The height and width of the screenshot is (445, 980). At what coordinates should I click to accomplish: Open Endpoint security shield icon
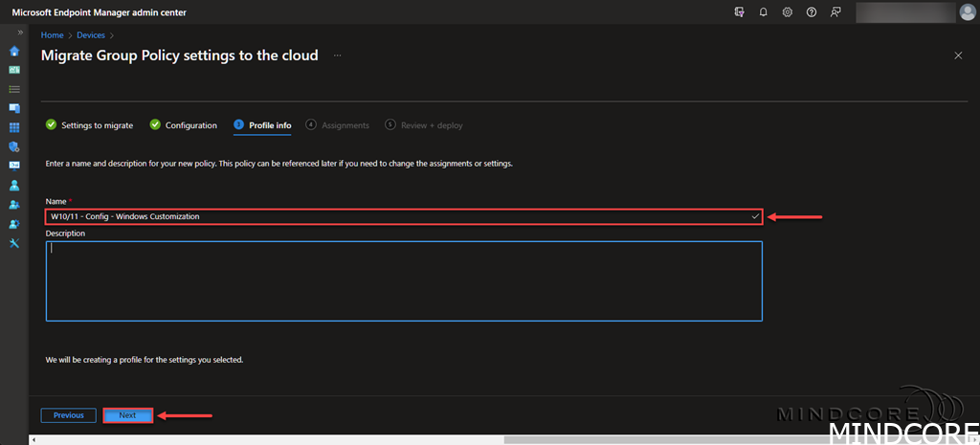pyautogui.click(x=14, y=146)
